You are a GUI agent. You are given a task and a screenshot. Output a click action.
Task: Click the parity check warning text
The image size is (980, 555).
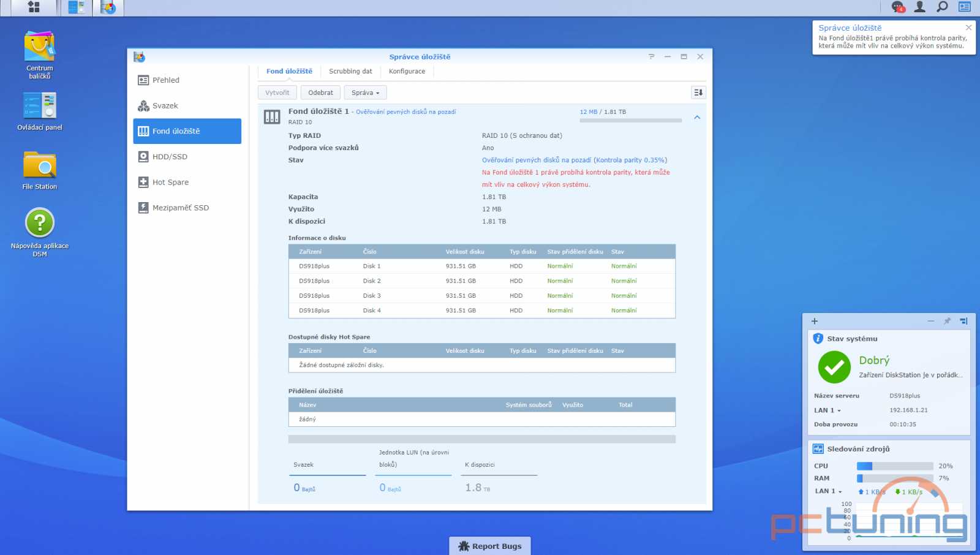576,178
